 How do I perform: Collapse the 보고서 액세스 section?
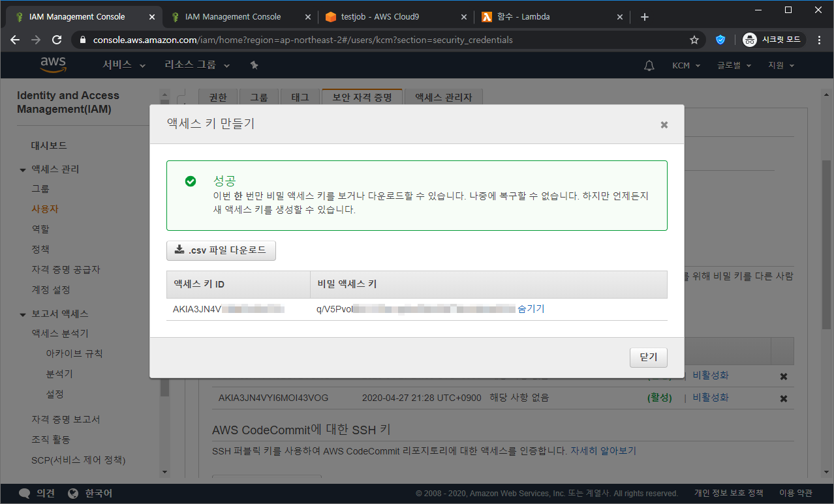[23, 314]
